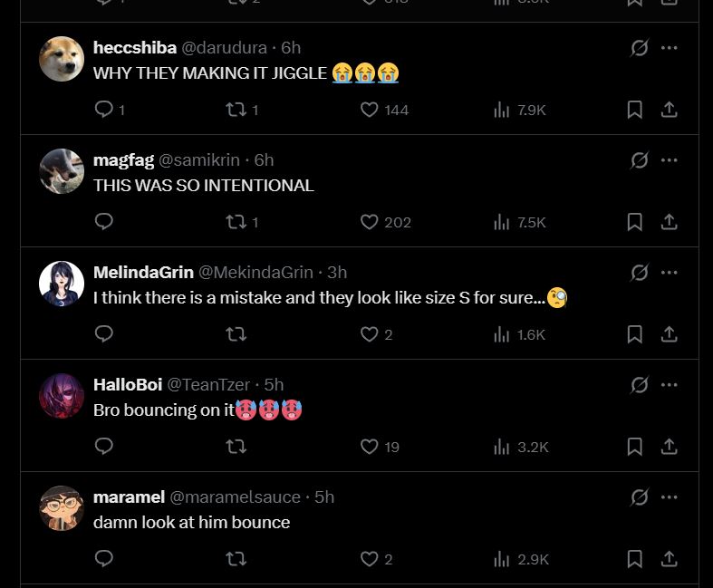Share the HalloBoi tweet
Image resolution: width=713 pixels, height=588 pixels.
click(x=670, y=447)
